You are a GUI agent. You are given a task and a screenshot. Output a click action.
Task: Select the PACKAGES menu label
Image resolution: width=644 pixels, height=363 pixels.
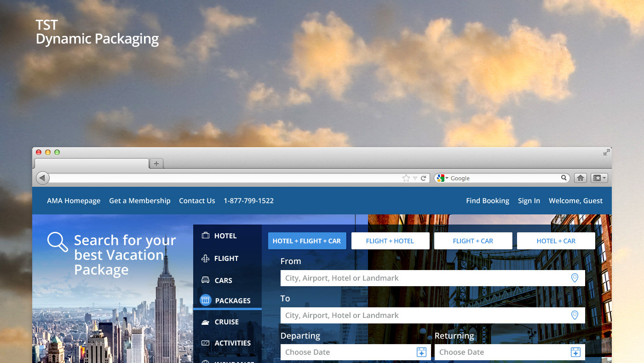point(233,301)
